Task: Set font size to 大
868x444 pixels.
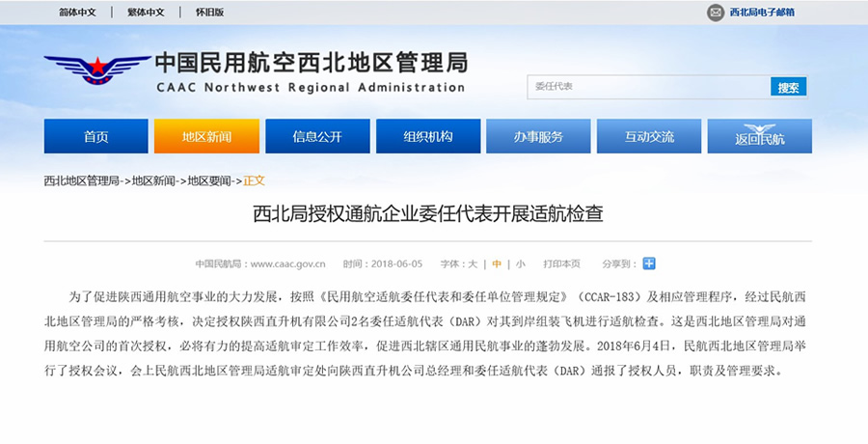Action: pos(473,264)
